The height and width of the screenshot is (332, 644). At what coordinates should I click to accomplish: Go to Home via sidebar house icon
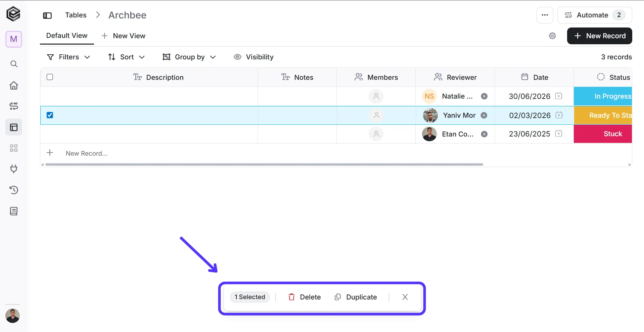pos(14,85)
